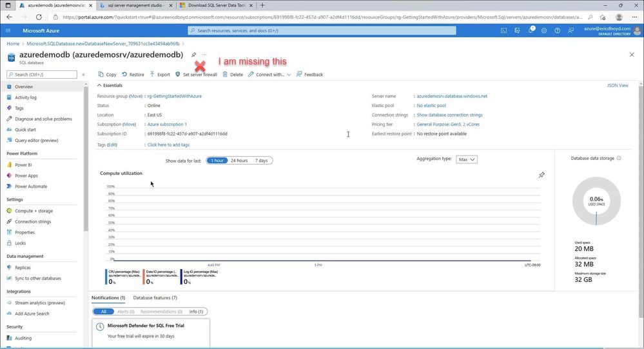Select the Recommendations (0) filter

pyautogui.click(x=161, y=312)
